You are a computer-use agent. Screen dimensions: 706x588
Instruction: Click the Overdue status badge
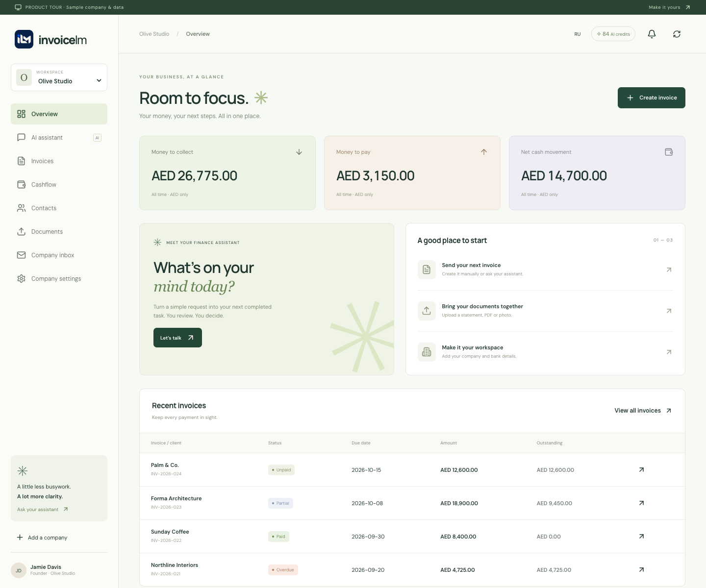(x=283, y=570)
